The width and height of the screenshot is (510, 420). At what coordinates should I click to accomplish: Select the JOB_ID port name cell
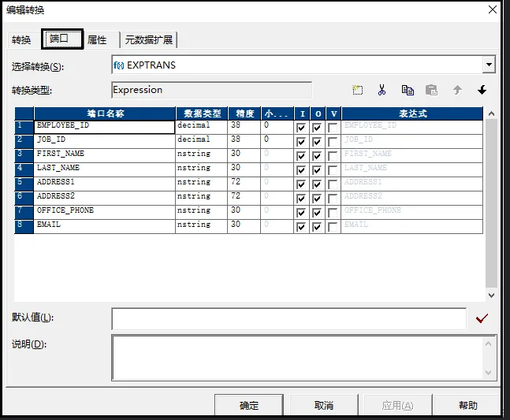click(x=104, y=141)
